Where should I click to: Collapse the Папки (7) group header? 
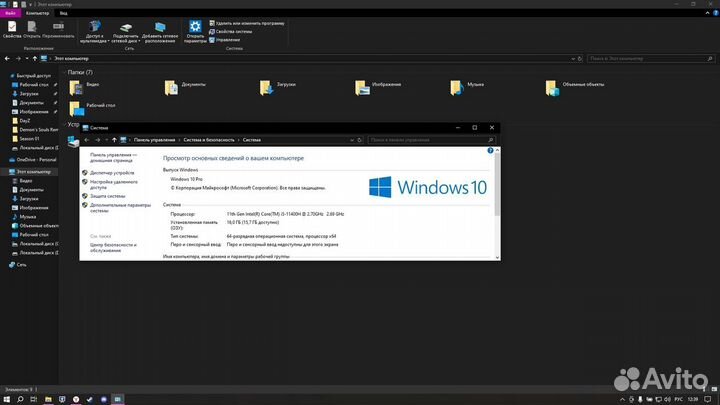[80, 73]
